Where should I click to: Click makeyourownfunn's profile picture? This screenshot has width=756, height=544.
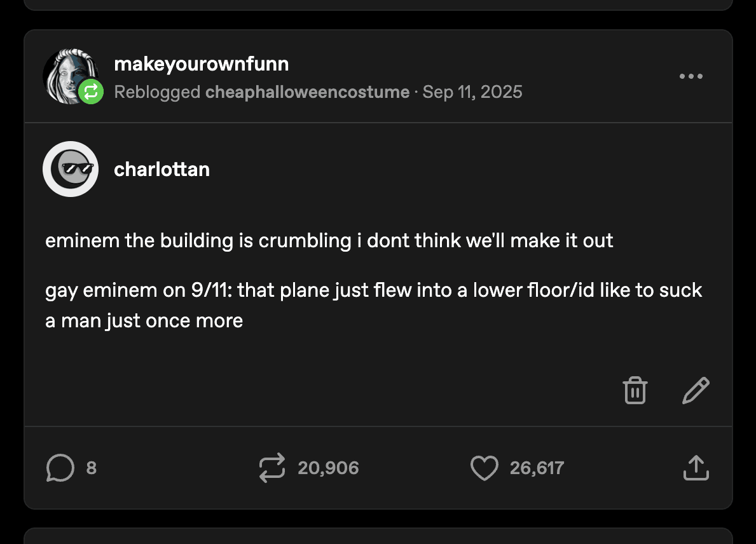[68, 75]
